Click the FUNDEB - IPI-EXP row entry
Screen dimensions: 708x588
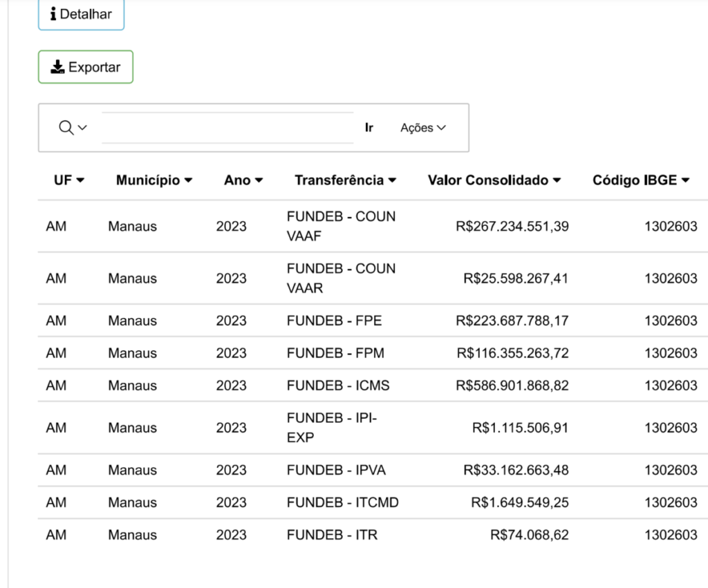(332, 428)
